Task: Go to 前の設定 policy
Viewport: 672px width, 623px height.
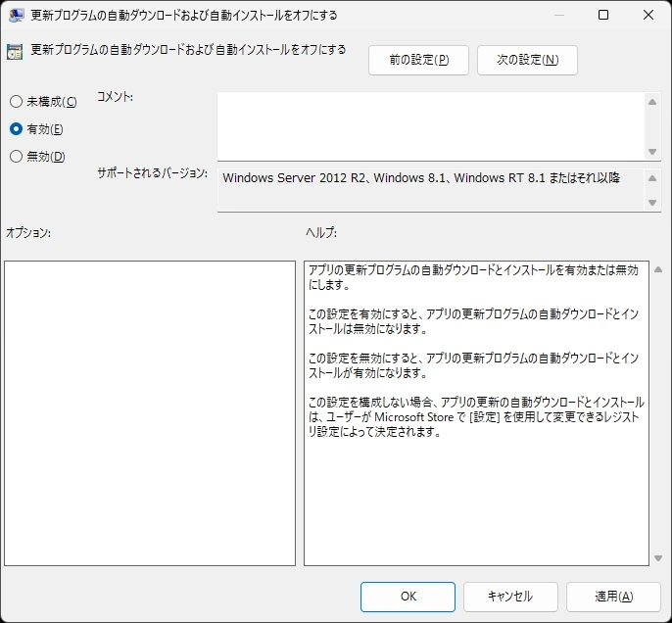Action: (x=418, y=60)
